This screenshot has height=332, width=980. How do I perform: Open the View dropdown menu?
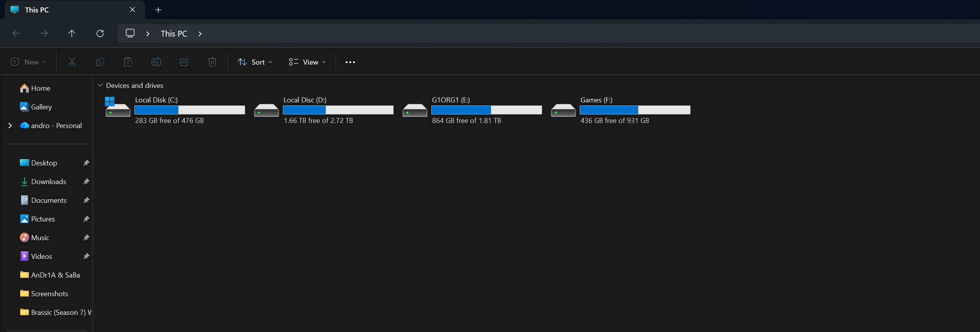pos(307,62)
